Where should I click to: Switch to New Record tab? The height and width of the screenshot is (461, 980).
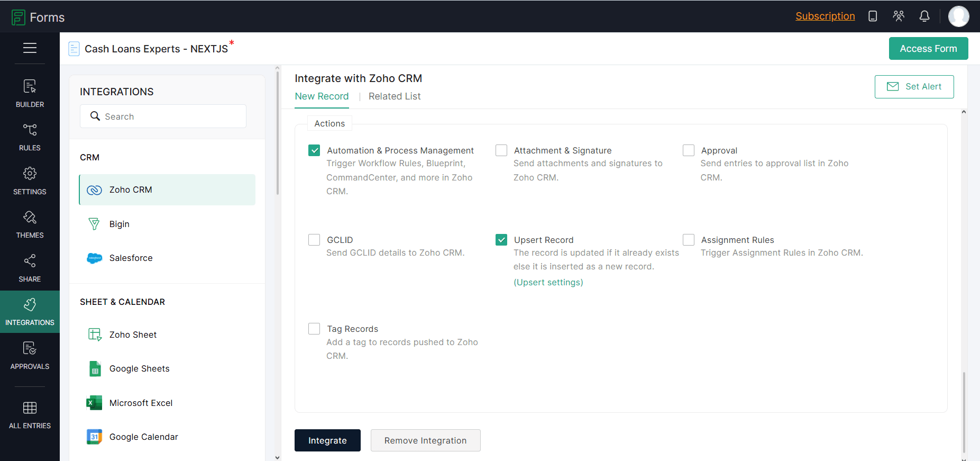(x=322, y=96)
